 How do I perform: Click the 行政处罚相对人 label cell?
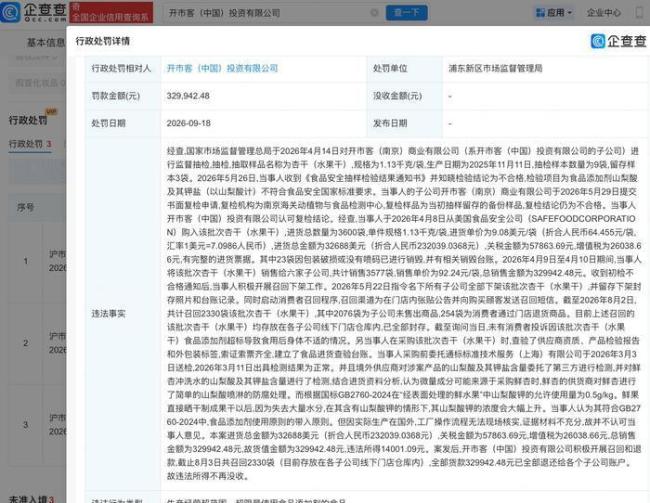[x=121, y=68]
